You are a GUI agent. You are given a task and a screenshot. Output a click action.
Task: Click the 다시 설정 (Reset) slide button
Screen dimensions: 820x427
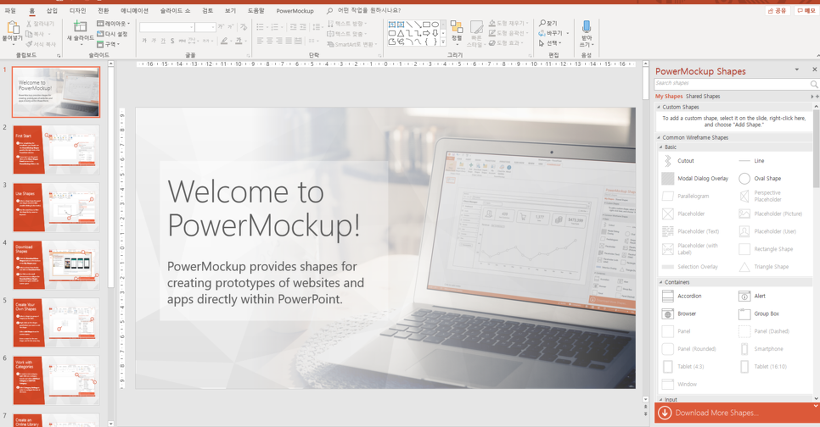point(112,34)
